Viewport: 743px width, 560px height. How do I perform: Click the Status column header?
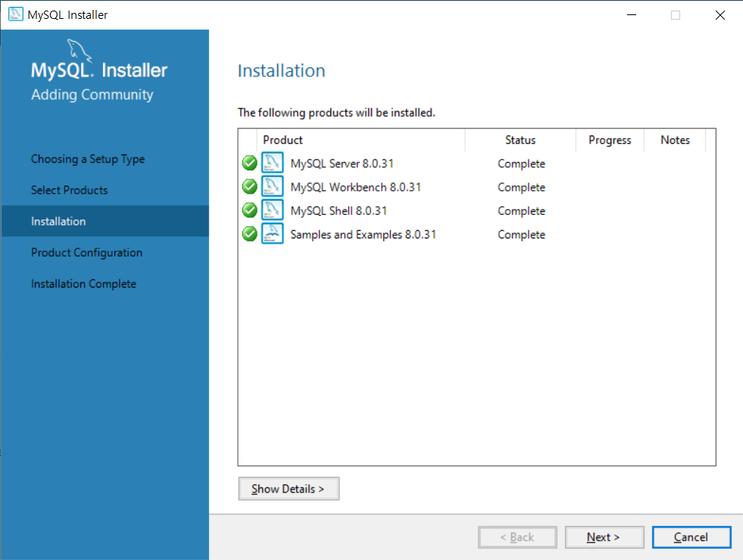click(x=520, y=140)
